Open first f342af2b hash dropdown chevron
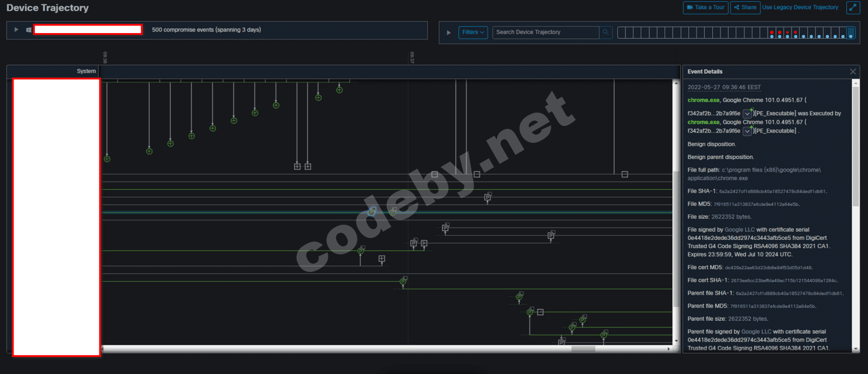The height and width of the screenshot is (374, 868). click(x=747, y=113)
